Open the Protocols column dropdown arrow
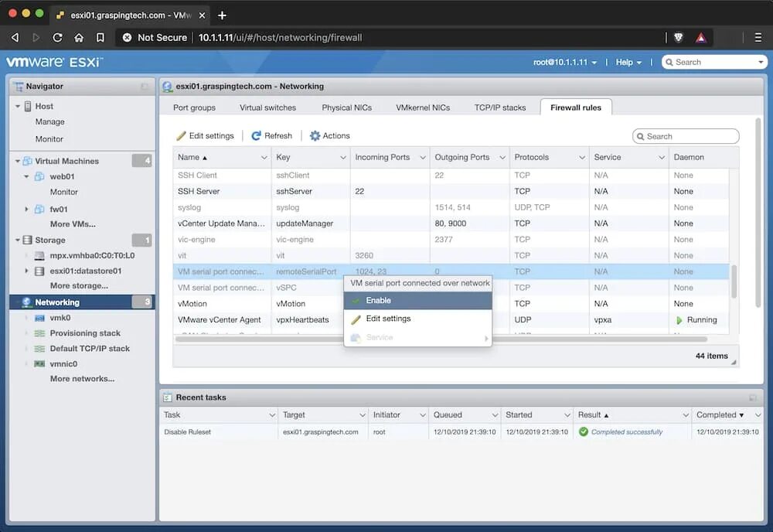Screen dimensions: 773x532 click(582, 157)
